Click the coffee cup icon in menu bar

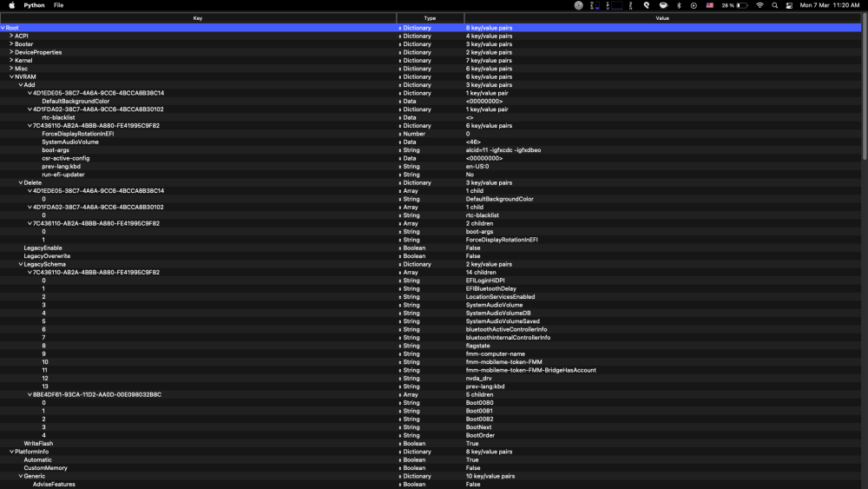click(x=663, y=5)
